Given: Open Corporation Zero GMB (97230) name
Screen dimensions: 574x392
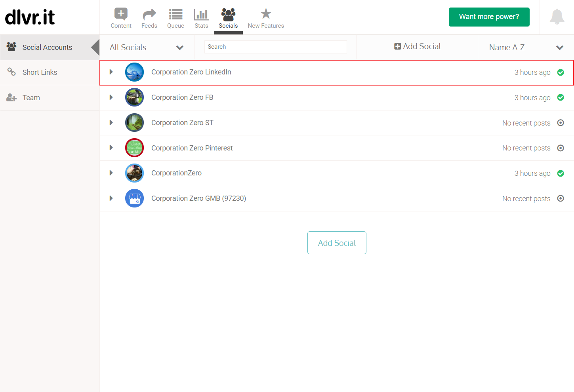Looking at the screenshot, I should click(198, 198).
